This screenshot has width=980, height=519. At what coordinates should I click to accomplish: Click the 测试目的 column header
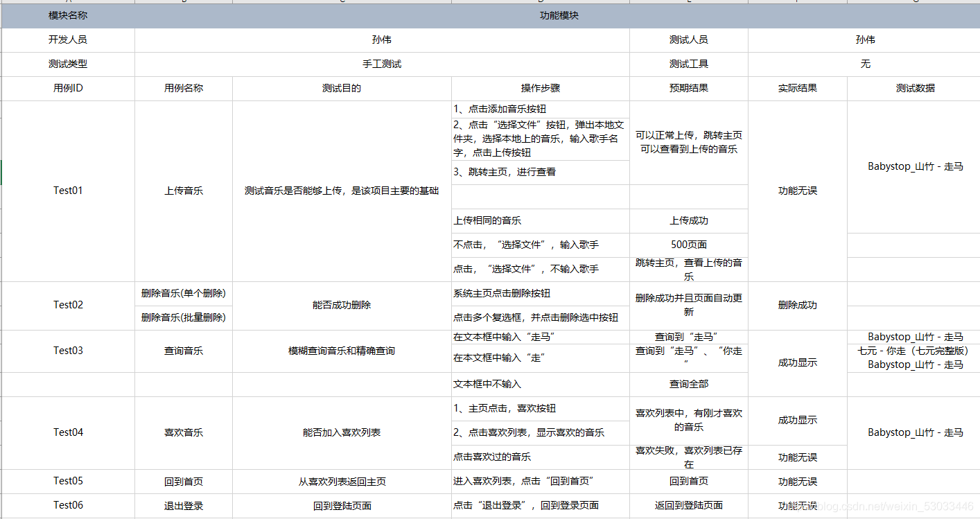342,89
